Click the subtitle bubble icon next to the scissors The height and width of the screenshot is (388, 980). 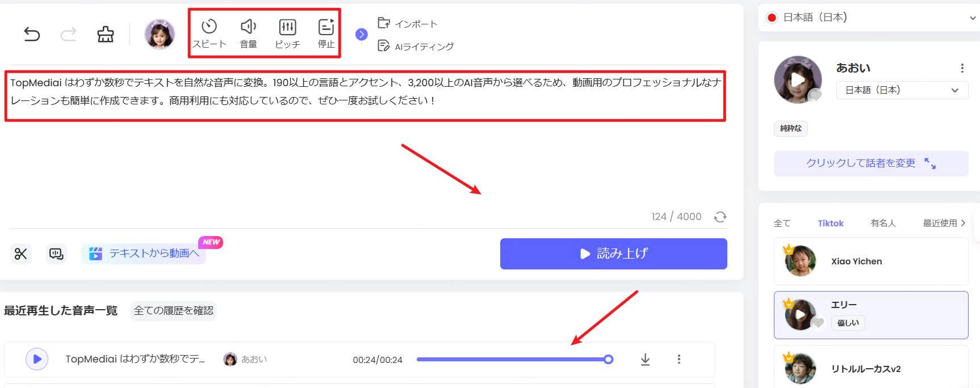tap(56, 254)
